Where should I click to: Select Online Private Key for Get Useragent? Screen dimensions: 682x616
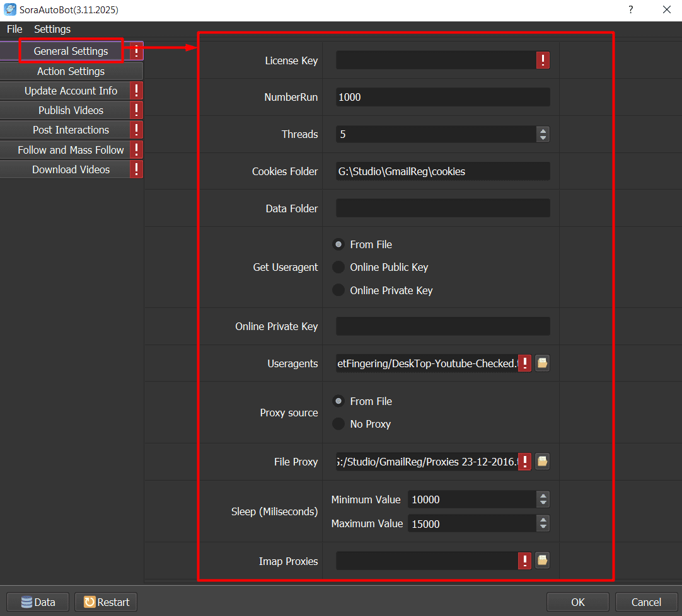338,290
